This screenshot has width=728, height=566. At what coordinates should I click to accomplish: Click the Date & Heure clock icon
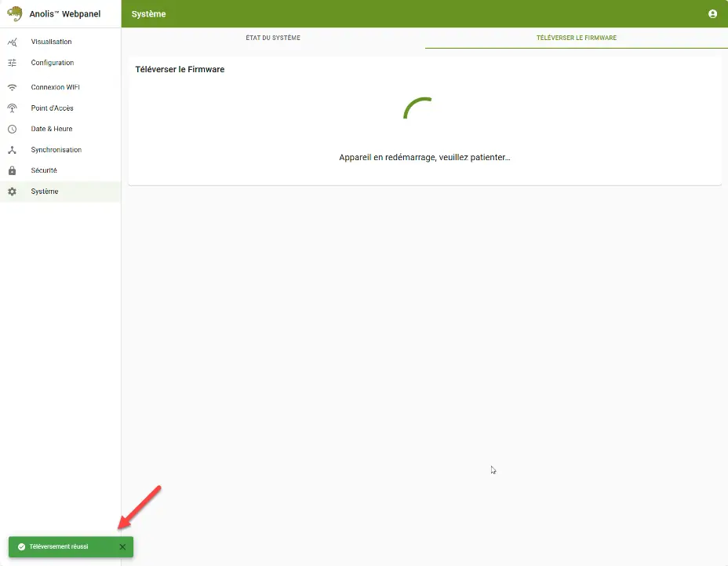coord(12,130)
